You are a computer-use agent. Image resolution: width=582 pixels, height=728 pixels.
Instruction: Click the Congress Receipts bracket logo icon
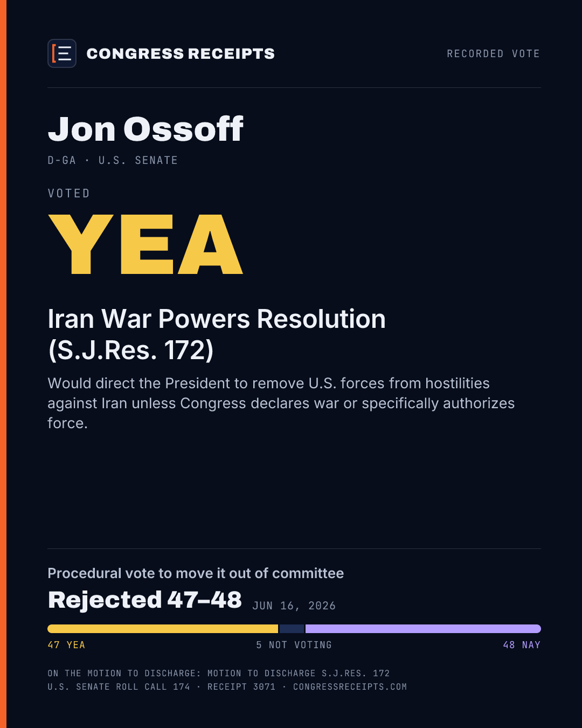tap(62, 53)
